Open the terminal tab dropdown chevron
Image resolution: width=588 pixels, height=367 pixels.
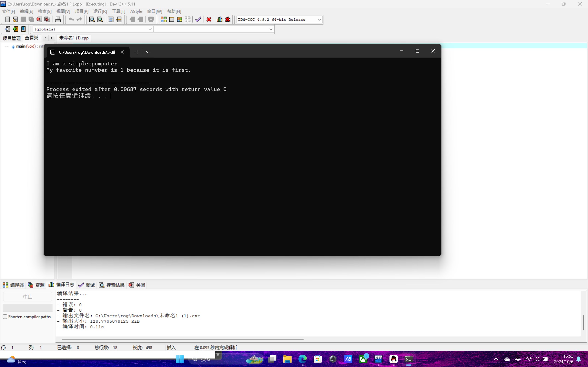tap(148, 52)
